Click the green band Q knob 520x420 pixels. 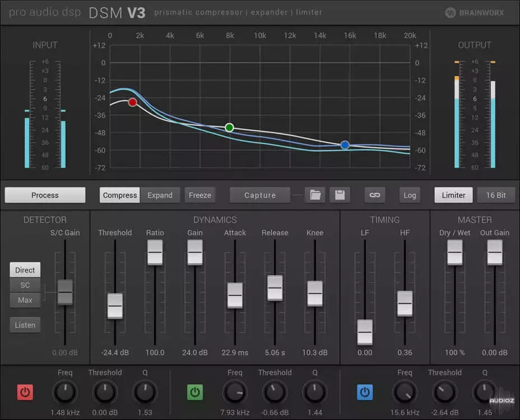(315, 393)
